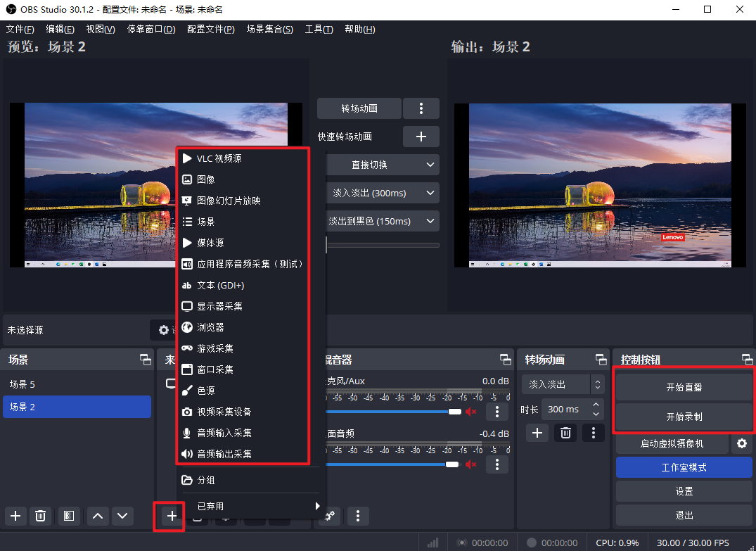Add a new scene with the plus button

point(16,516)
